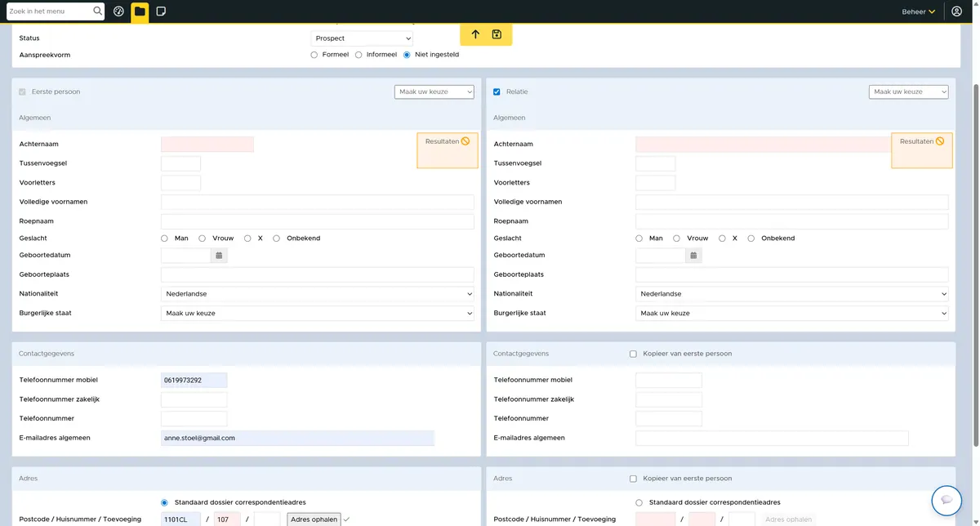Select X for Relatie geslacht
This screenshot has width=980, height=526.
click(x=722, y=238)
